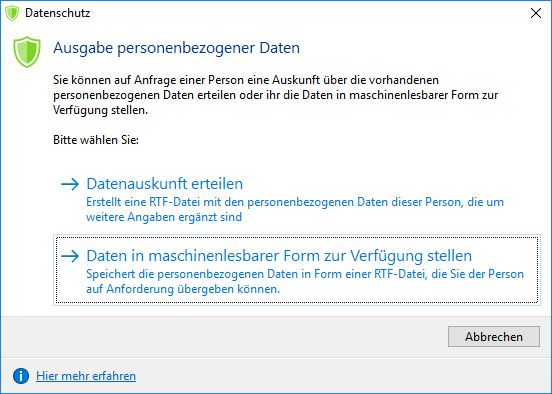The width and height of the screenshot is (552, 394).
Task: Open the 'Hier mehr erfahren' link
Action: [x=86, y=376]
